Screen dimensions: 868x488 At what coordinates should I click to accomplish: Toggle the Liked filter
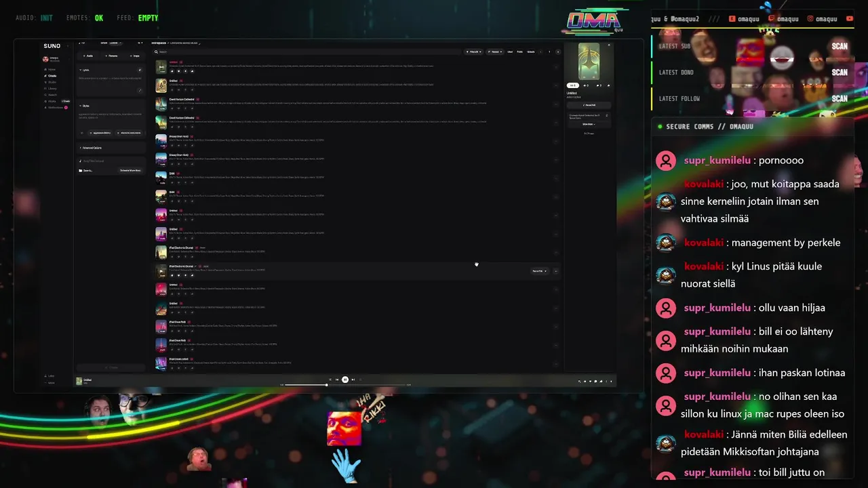coord(510,52)
